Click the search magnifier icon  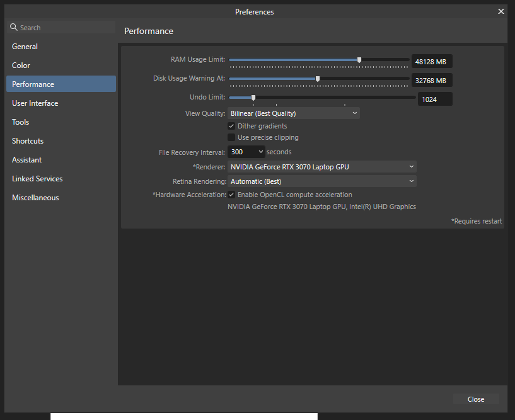click(14, 28)
